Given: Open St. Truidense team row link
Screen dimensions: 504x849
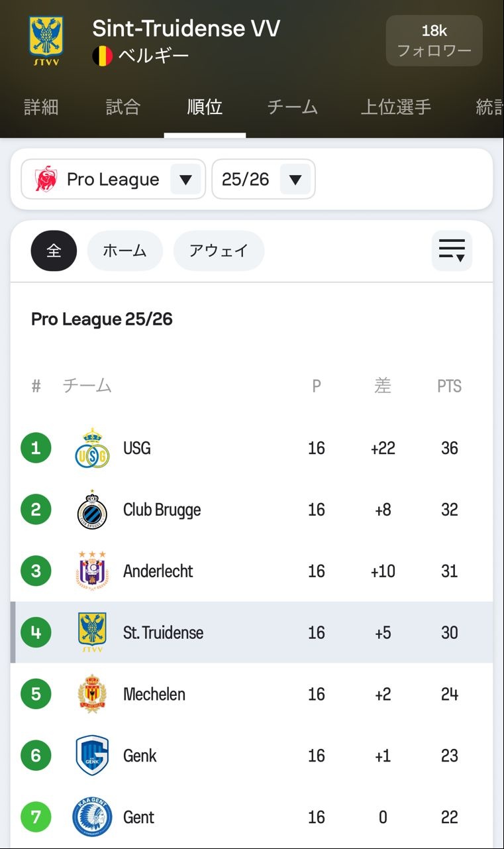Looking at the screenshot, I should click(x=163, y=633).
